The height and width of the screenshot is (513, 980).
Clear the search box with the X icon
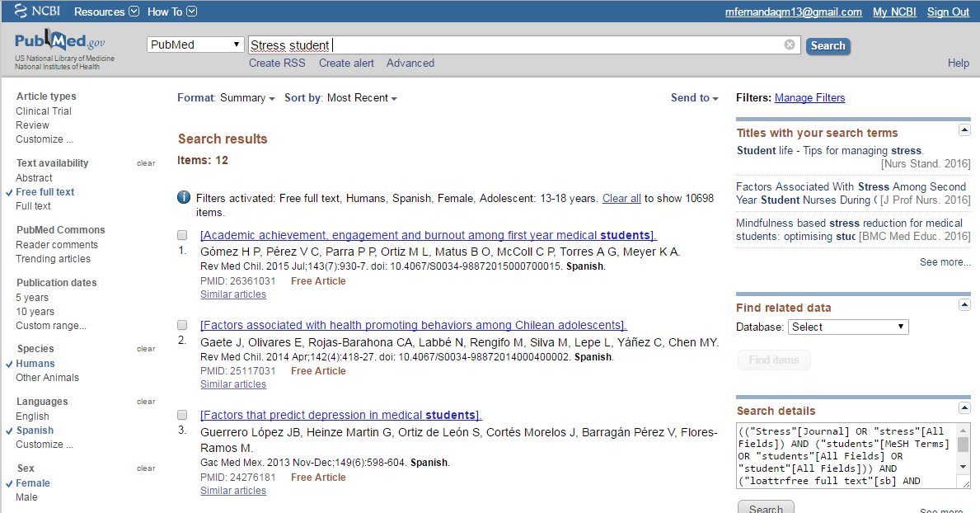(790, 45)
